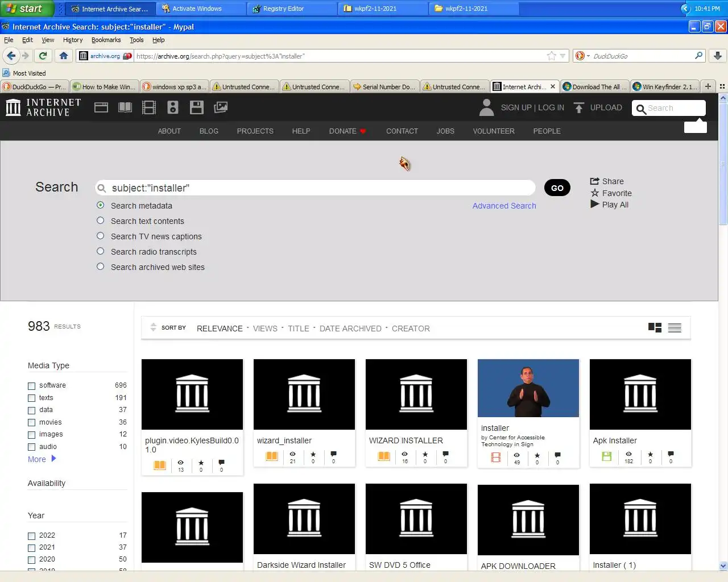Screen dimensions: 728x582
Task: Check the texts media type filter
Action: (32, 398)
